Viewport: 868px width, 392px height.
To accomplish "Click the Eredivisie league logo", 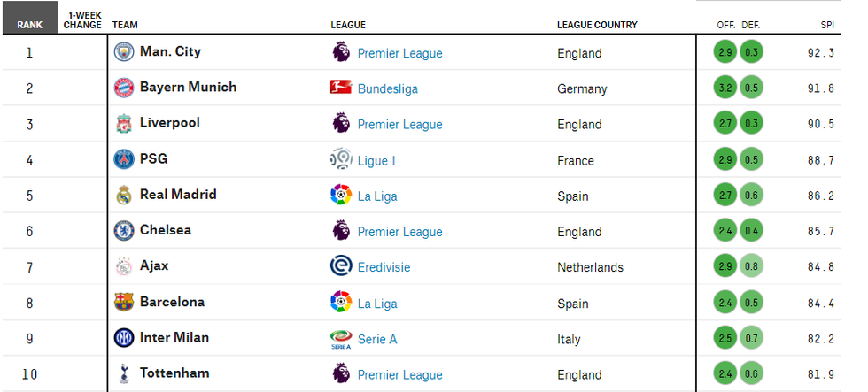I will click(x=341, y=267).
